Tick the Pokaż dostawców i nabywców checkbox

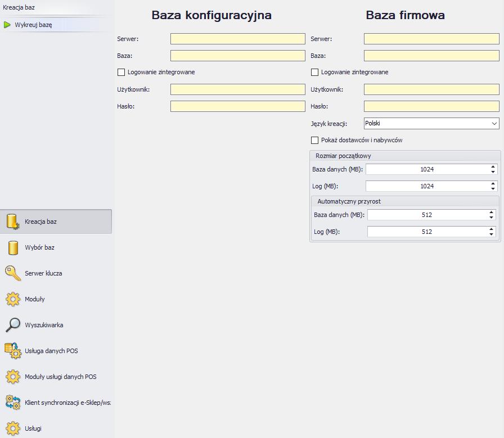[314, 140]
